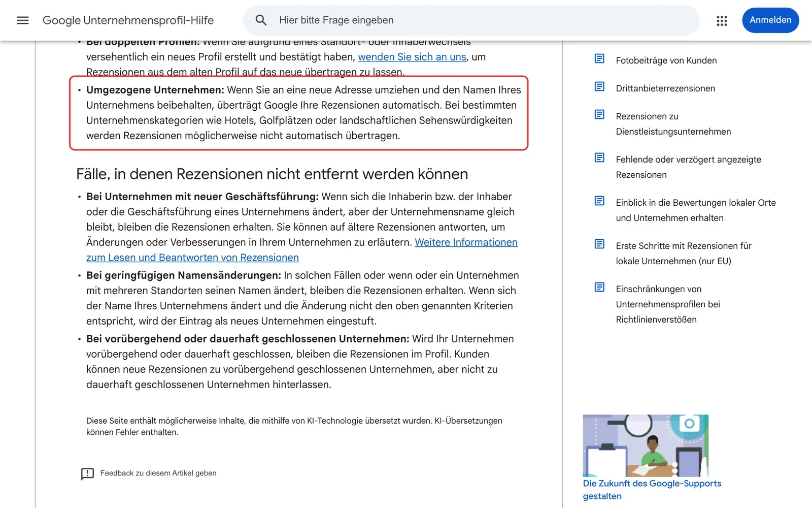Open 'Die Zukunft des Google-Supports gestalten' link
This screenshot has width=812, height=508.
coord(652,490)
